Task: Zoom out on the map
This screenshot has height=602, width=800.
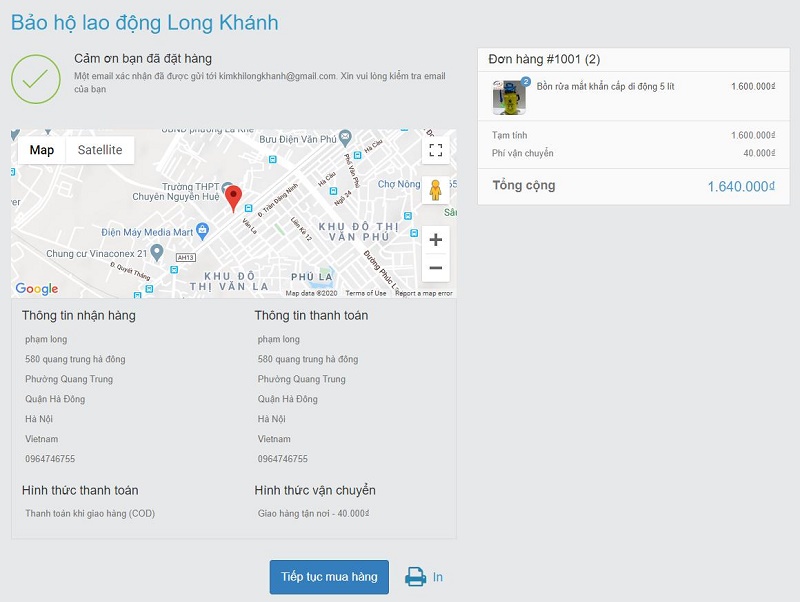Action: tap(435, 268)
